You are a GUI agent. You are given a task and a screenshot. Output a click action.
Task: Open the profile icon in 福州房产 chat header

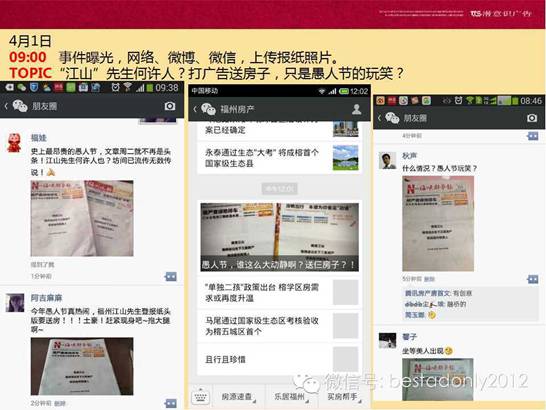click(357, 109)
